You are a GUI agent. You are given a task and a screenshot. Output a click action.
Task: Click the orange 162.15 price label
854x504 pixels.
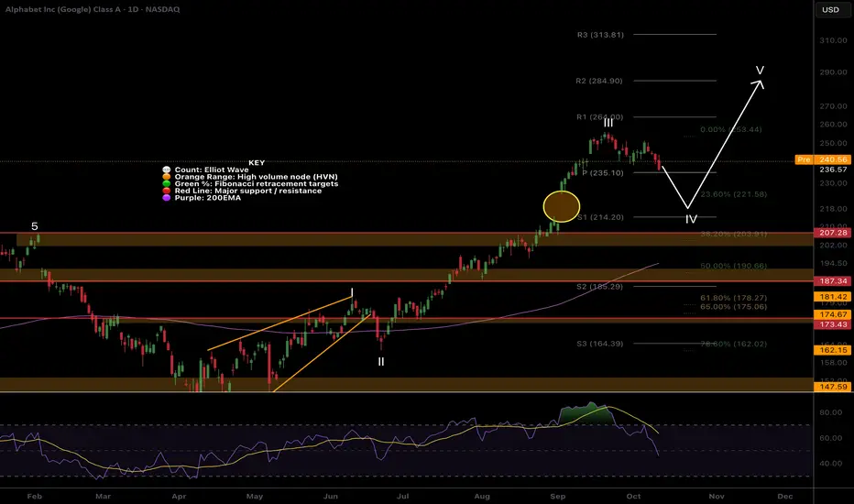pos(833,350)
